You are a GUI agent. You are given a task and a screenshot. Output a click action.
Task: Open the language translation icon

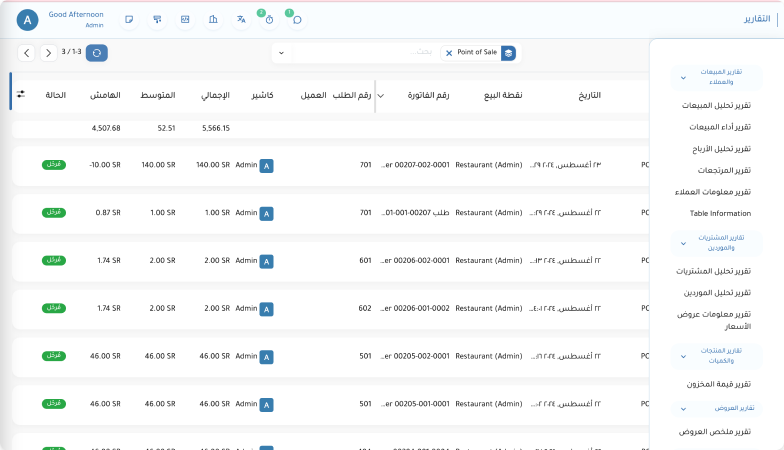coord(241,20)
